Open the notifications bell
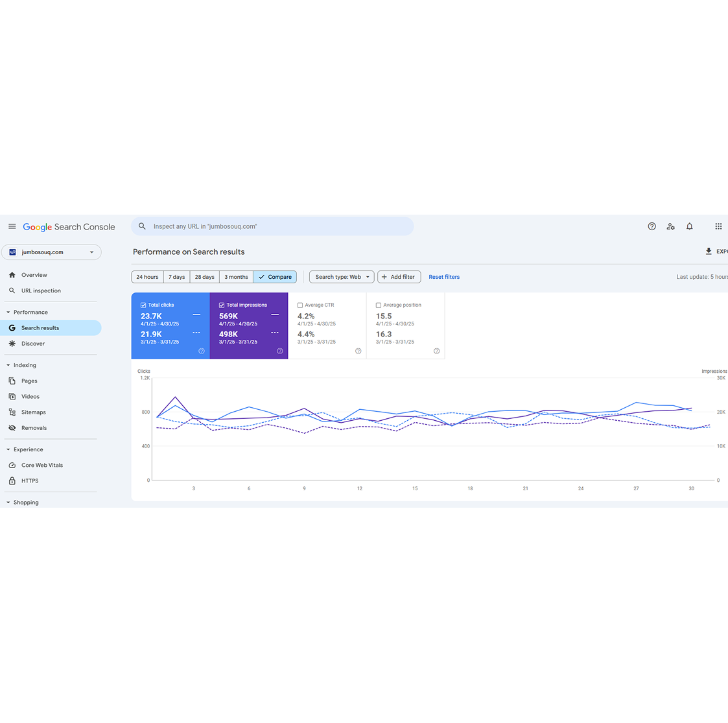 (689, 226)
